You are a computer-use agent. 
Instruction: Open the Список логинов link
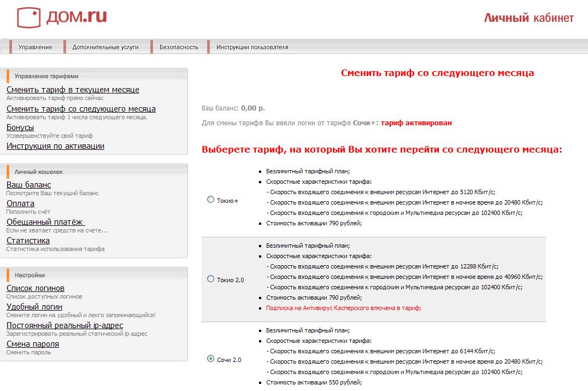(x=36, y=288)
